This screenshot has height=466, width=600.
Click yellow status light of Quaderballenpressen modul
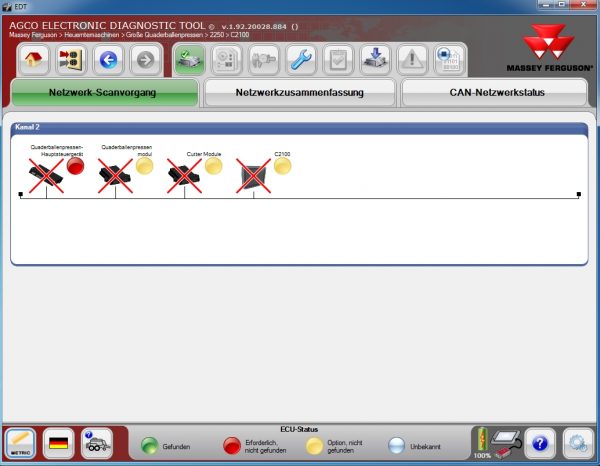pos(145,166)
